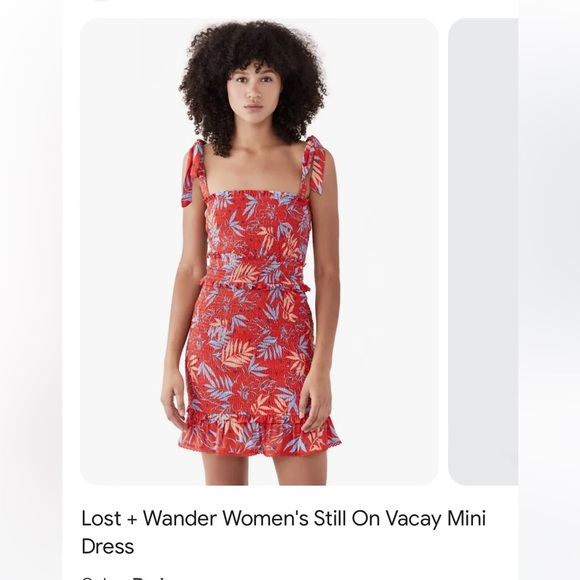Click the left shoulder tie bow
580x580 pixels.
(x=193, y=172)
